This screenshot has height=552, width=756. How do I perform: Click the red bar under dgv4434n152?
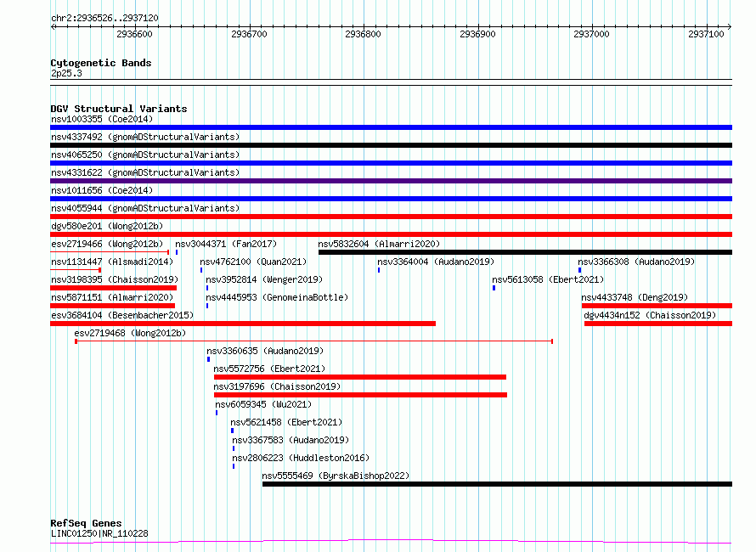coord(658,324)
